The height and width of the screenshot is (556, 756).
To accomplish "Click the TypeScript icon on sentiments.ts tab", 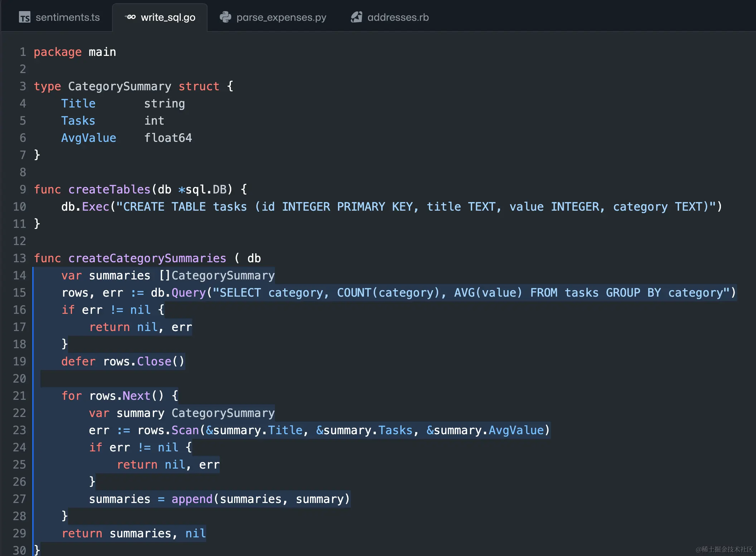I will [x=24, y=17].
